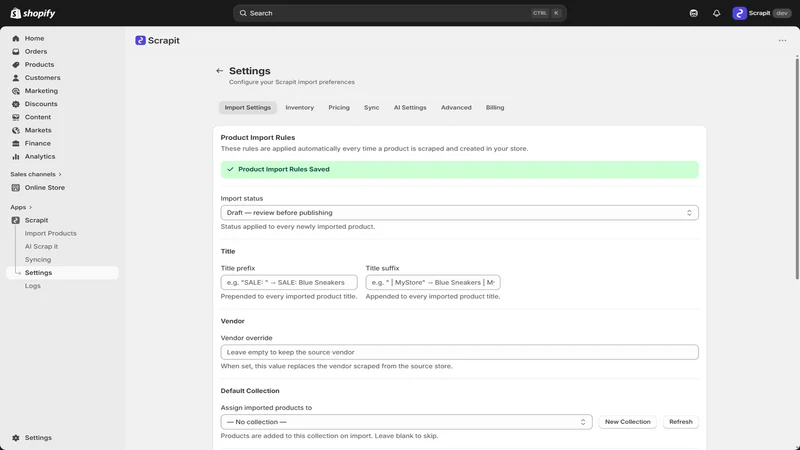Viewport: 800px width, 450px height.
Task: Expand the Sales channels section
Action: point(36,174)
